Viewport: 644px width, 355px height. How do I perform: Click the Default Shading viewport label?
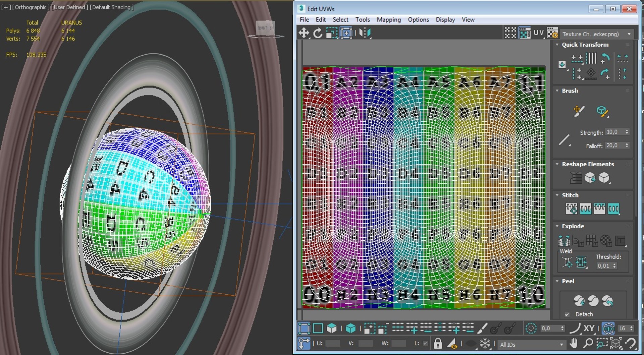pyautogui.click(x=111, y=7)
